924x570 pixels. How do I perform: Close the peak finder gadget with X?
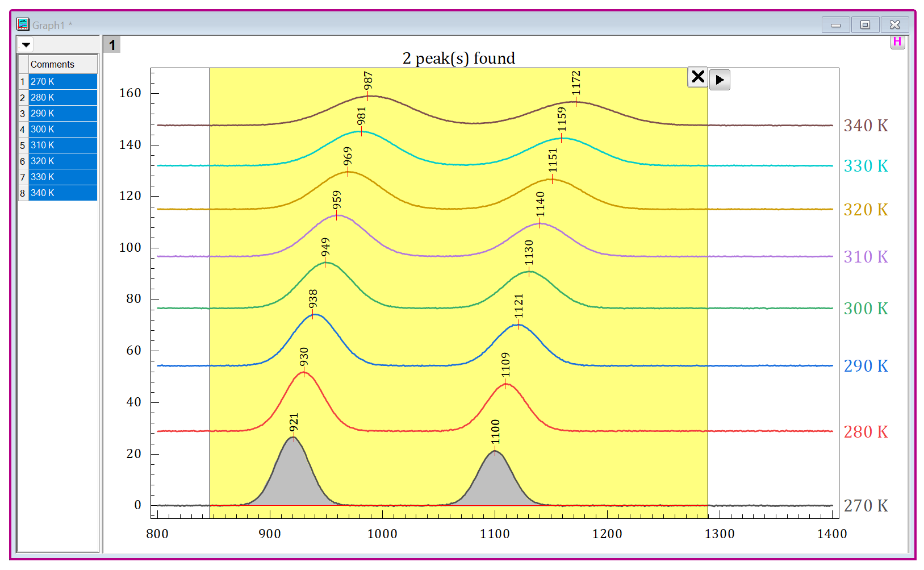[x=698, y=77]
